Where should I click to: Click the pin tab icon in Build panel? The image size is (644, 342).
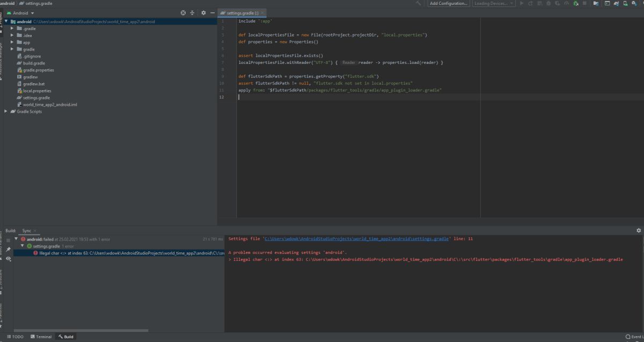point(8,250)
